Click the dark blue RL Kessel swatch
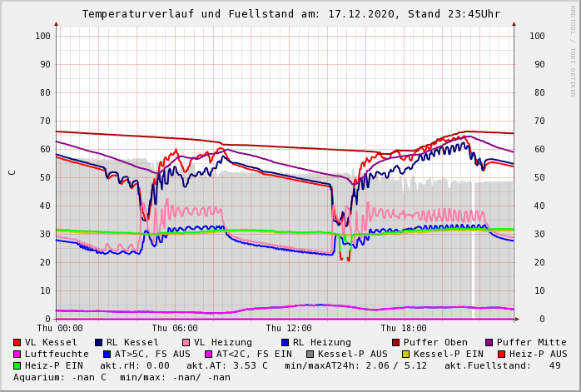 point(99,342)
